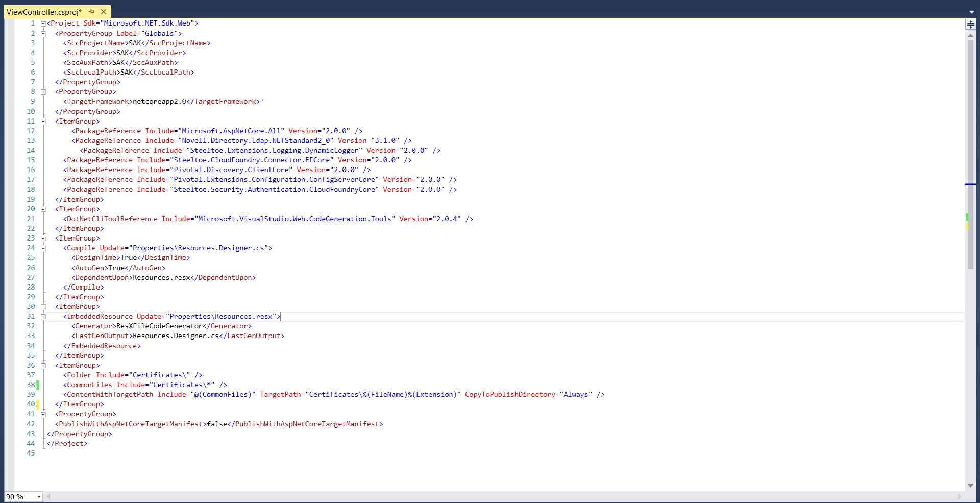Collapse the ItemGroup starting at line 11

pyautogui.click(x=44, y=122)
